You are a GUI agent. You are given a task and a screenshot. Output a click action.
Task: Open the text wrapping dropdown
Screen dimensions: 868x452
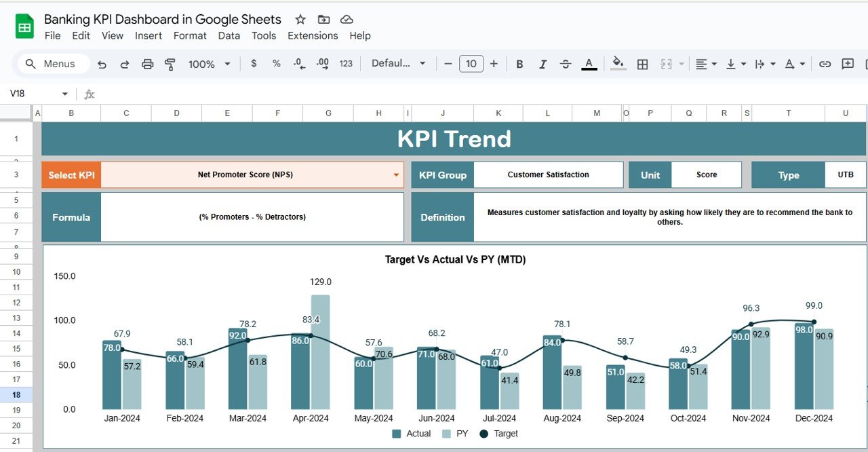(x=764, y=64)
